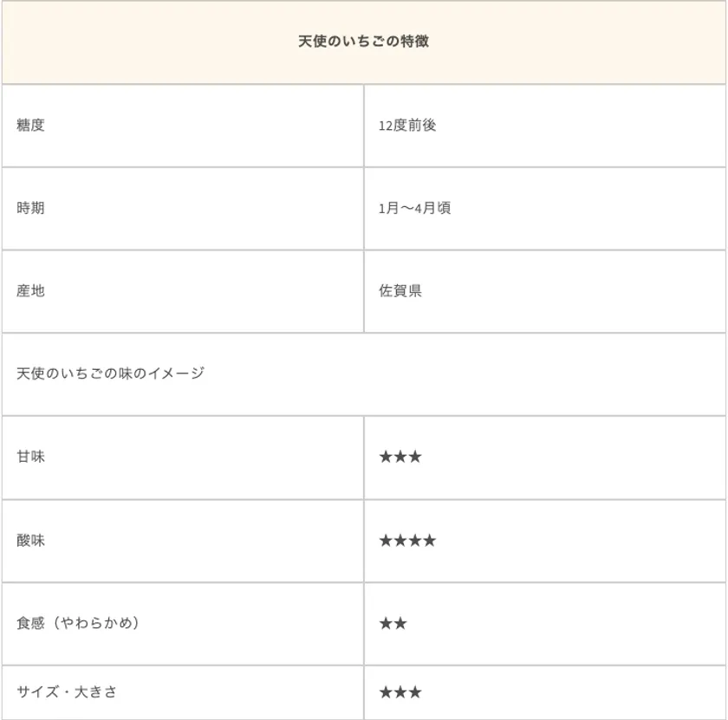
Task: Select the 甘味 label
Action: 30,457
